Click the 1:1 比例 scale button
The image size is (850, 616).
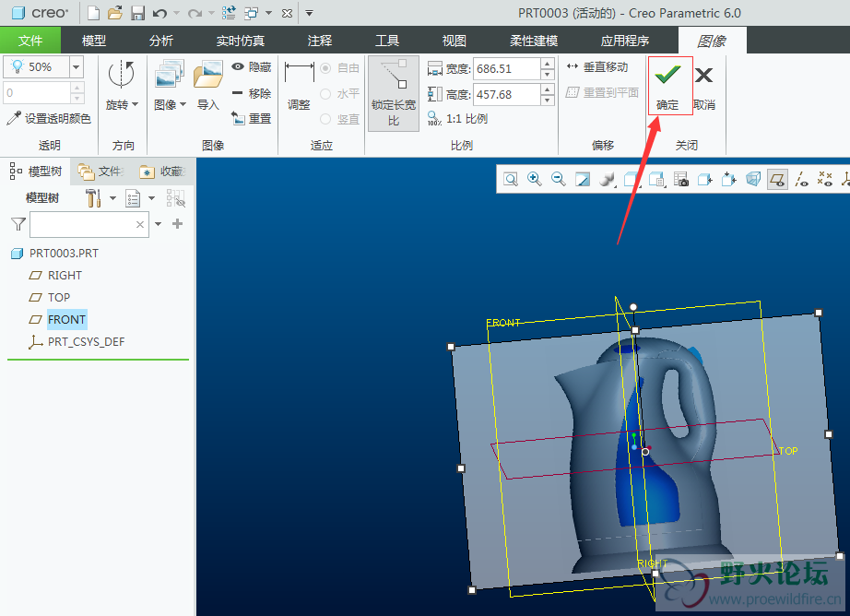click(x=458, y=118)
